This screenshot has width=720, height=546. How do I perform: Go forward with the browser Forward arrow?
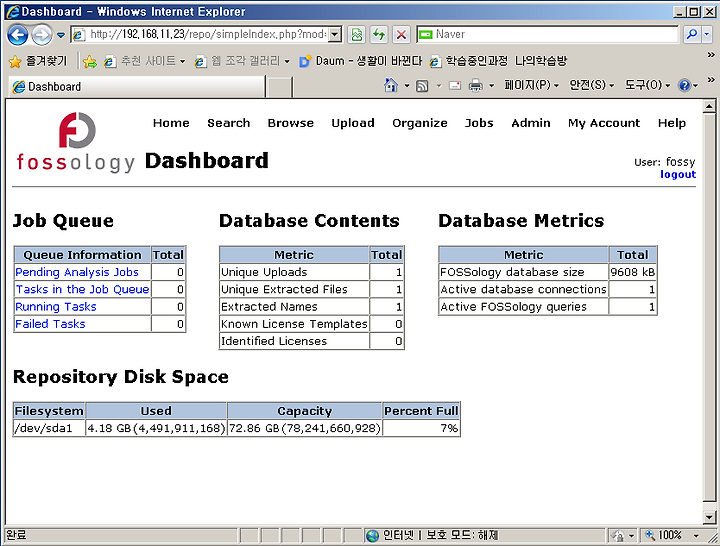[x=42, y=35]
